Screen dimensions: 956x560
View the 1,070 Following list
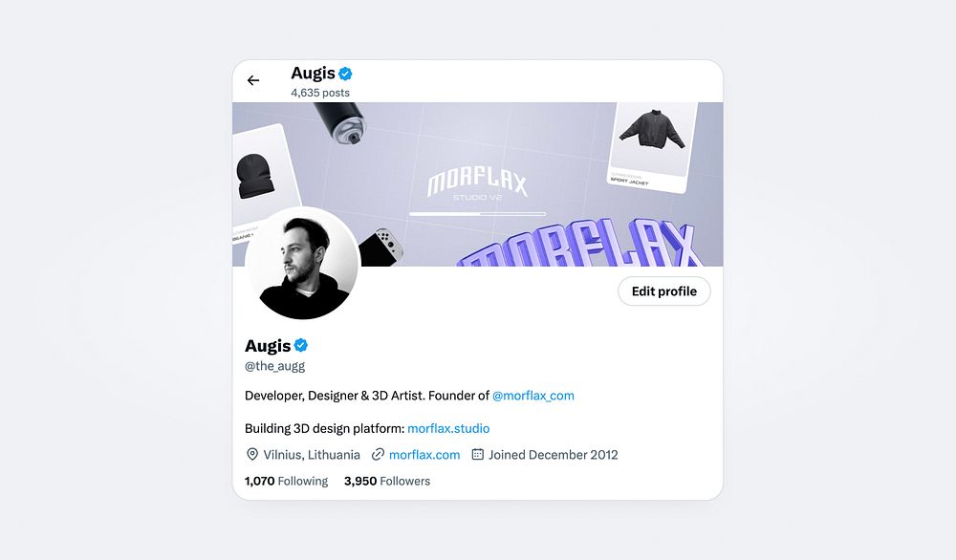point(286,481)
